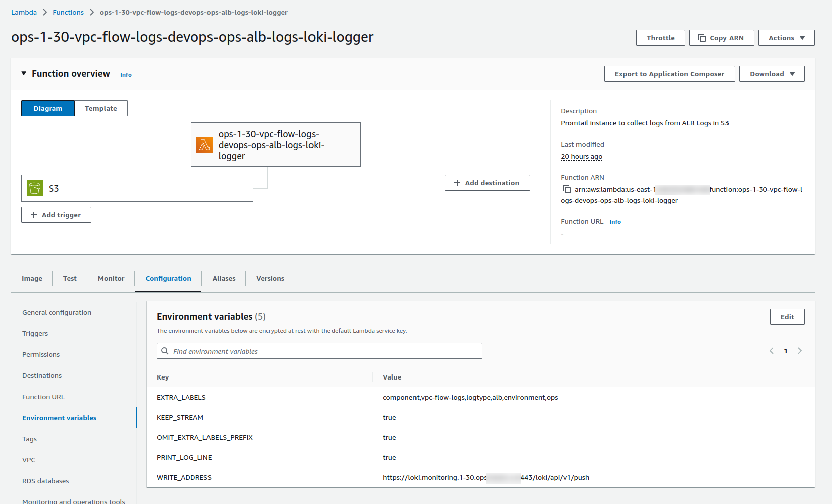Screen dimensions: 832x504
Task: Open the Functions breadcrumb link
Action: [68, 12]
